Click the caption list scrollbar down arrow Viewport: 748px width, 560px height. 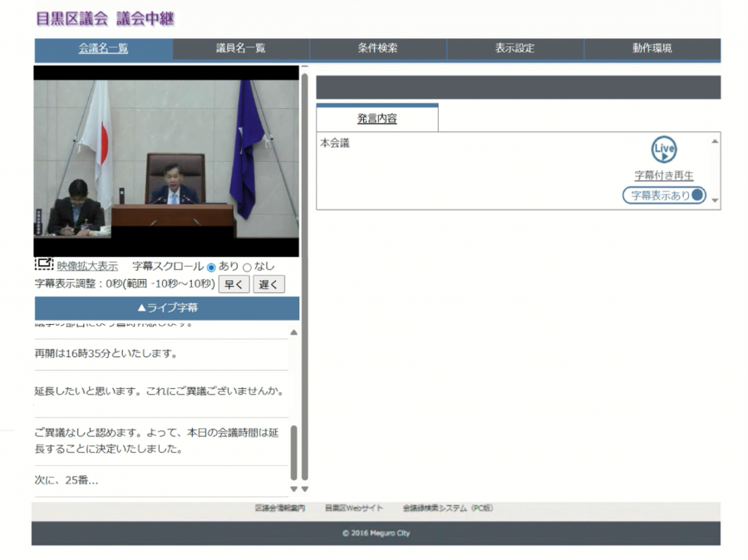(293, 487)
